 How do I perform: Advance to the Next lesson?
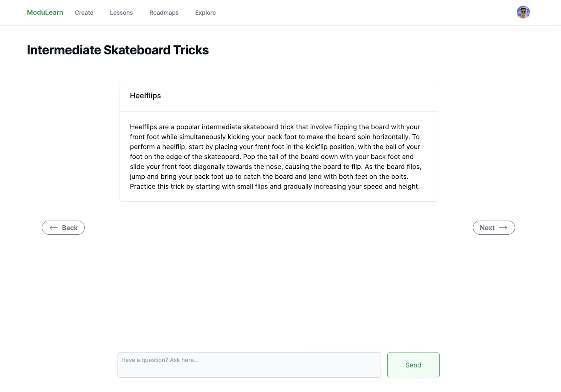[494, 228]
